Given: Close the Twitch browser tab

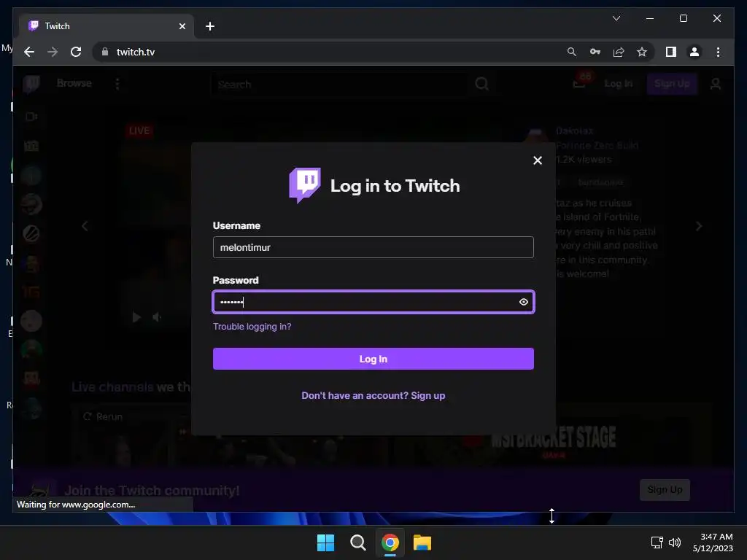Looking at the screenshot, I should pos(182,26).
